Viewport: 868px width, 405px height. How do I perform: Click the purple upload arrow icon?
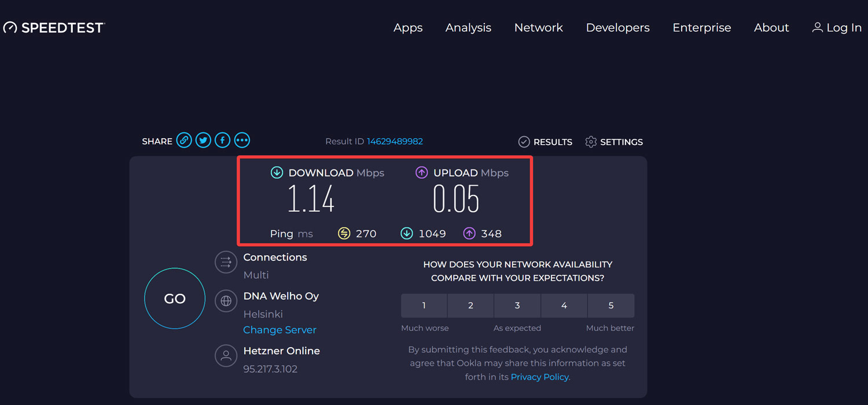click(421, 172)
